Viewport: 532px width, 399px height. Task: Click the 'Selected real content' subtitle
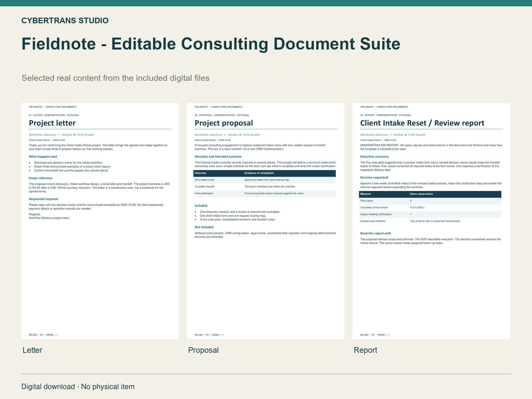(116, 78)
